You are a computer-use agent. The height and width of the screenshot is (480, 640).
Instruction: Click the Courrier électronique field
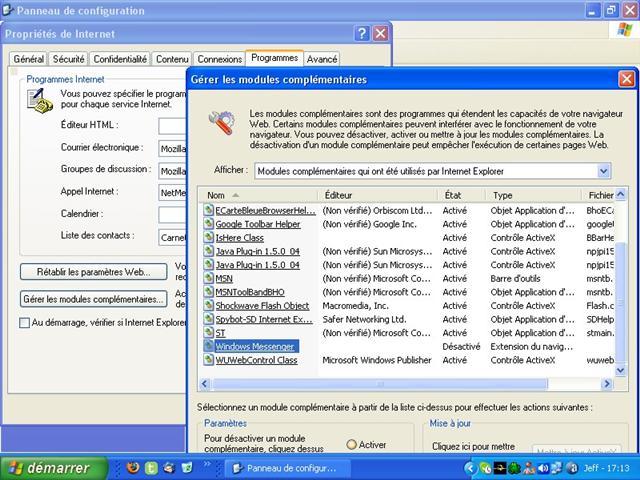[172, 149]
